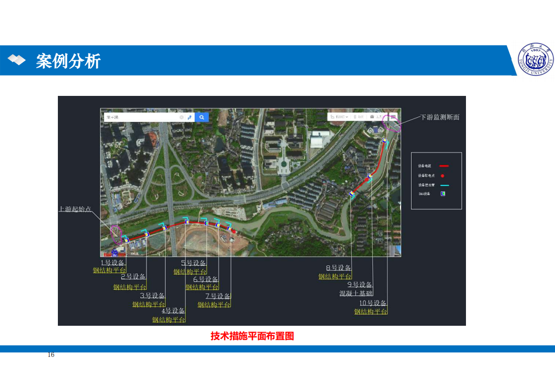Click the cyan pipe line legend swatch
Image resolution: width=555 pixels, height=392 pixels.
[x=444, y=185]
